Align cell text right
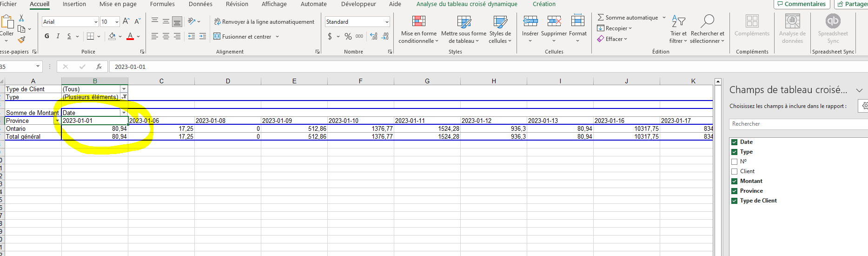Screen dimensions: 868x256 pos(177,36)
